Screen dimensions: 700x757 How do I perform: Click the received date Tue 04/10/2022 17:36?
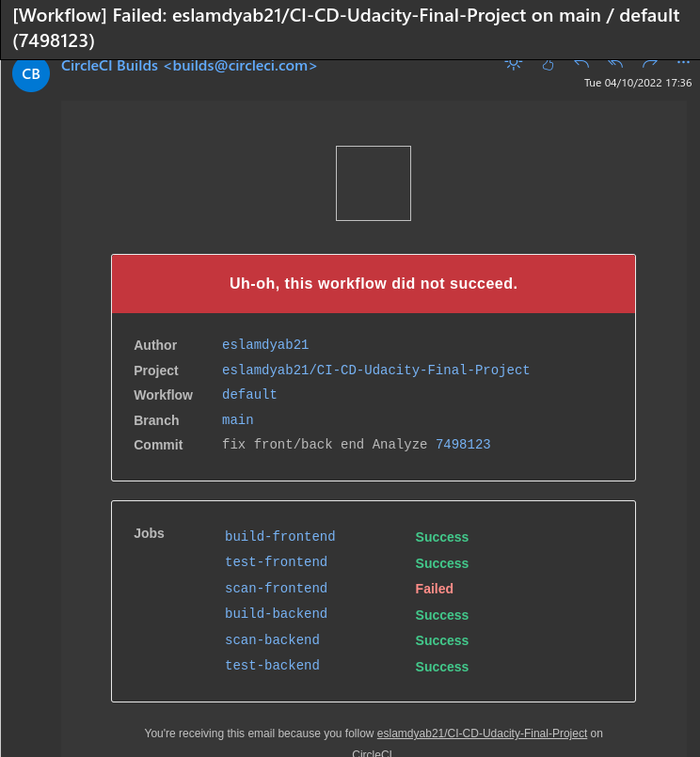tap(638, 83)
